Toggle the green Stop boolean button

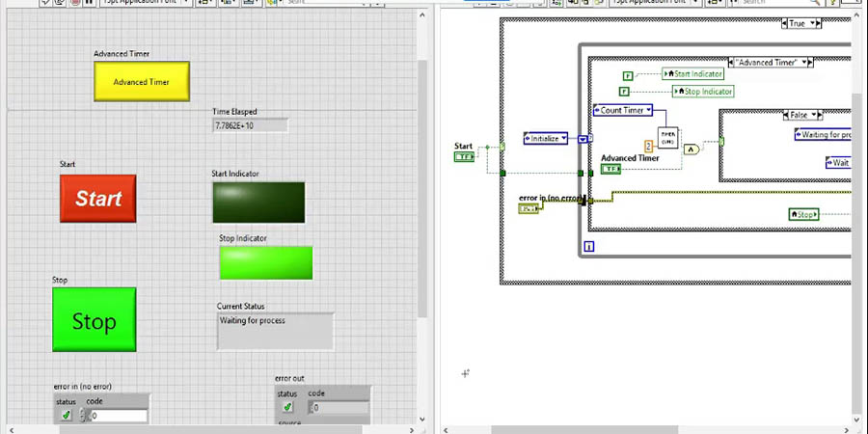click(x=95, y=320)
